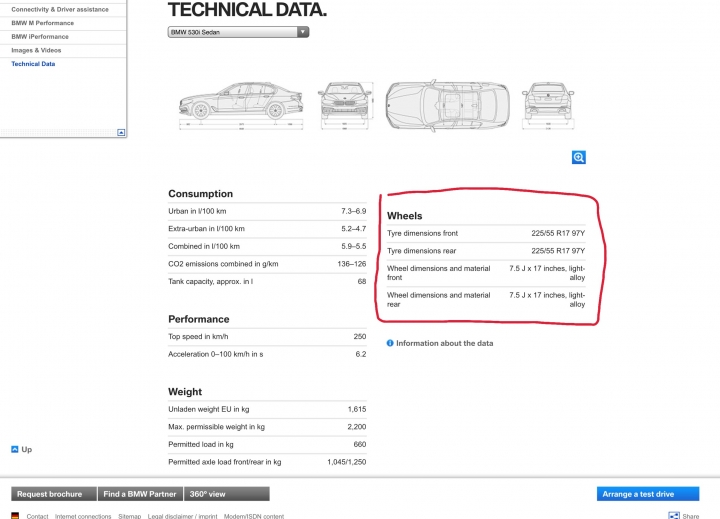Open BMW iPerformance menu item
Viewport: 720px width, 519px height.
click(x=40, y=37)
